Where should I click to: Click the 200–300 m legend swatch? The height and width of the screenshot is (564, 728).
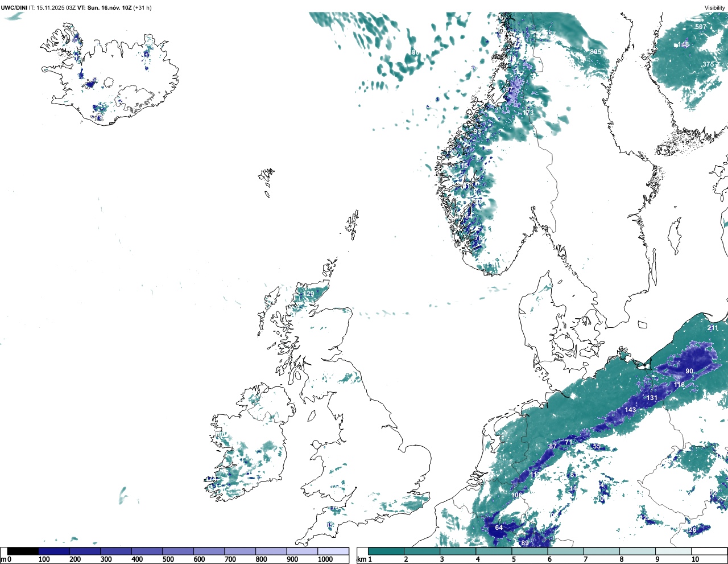point(85,551)
